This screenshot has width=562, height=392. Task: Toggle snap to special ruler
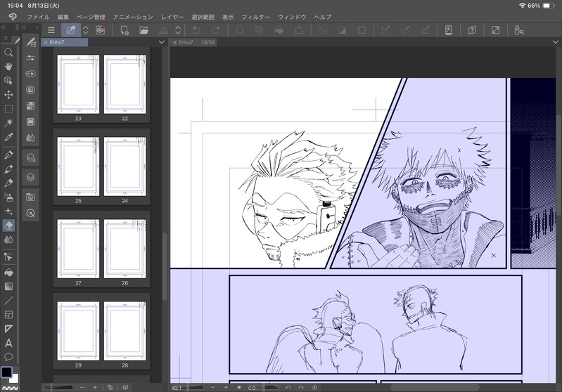coord(405,30)
